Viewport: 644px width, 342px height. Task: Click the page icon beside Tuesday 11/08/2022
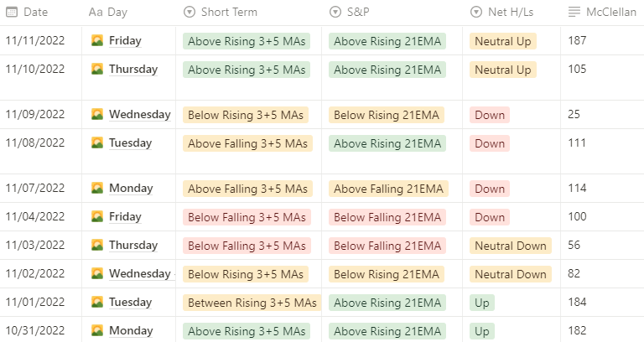[x=97, y=143]
